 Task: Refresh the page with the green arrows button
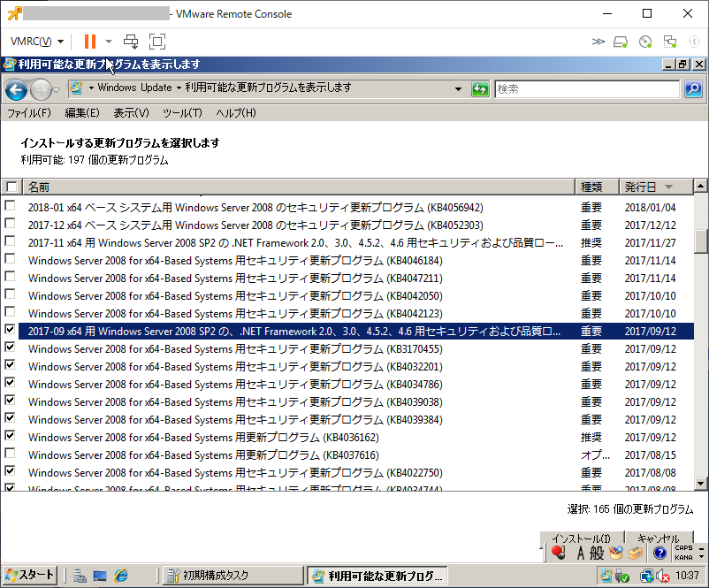pyautogui.click(x=480, y=89)
